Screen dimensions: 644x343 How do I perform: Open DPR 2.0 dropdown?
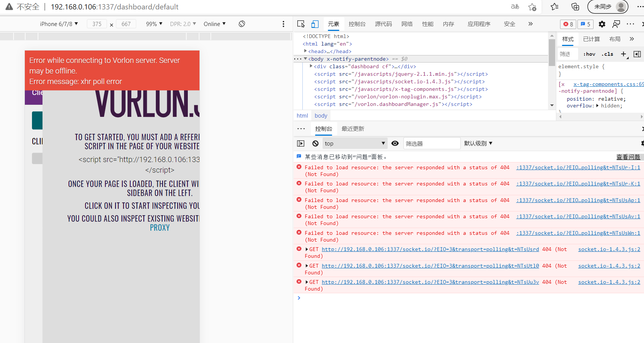click(x=183, y=24)
